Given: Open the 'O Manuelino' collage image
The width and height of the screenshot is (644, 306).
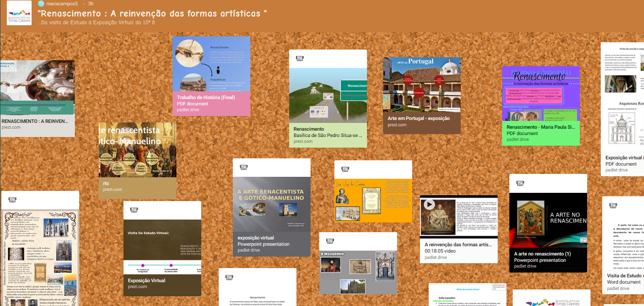Looking at the screenshot, I should pyautogui.click(x=358, y=272).
